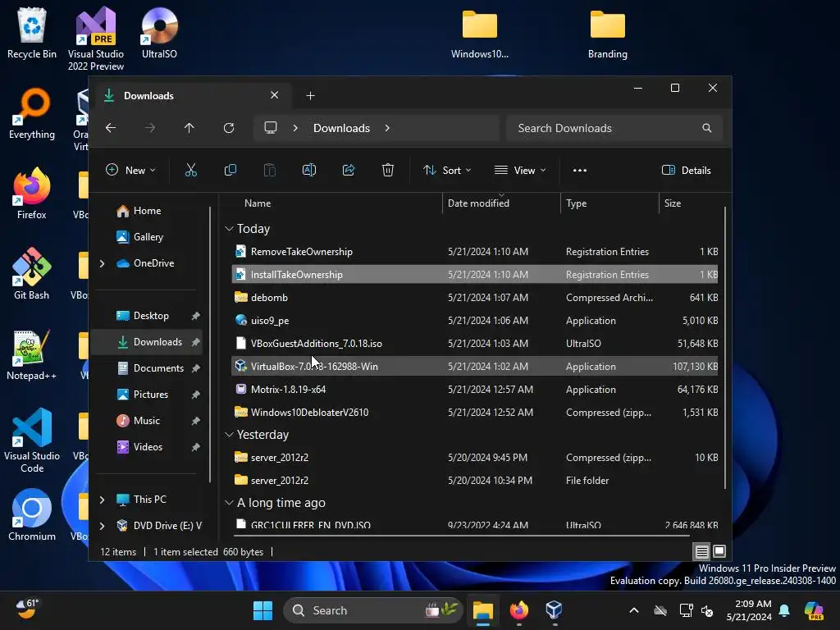Open the Sort dropdown menu
Image resolution: width=840 pixels, height=630 pixels.
click(447, 171)
